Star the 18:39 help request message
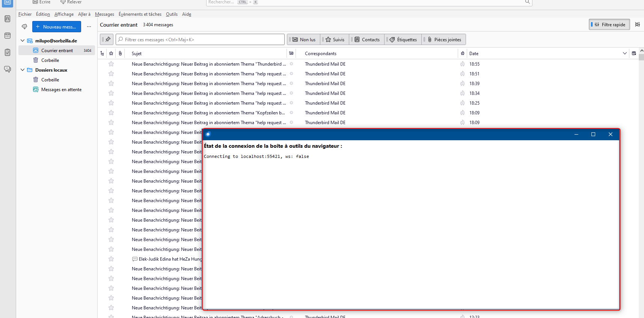Viewport: 644px width, 318px height. click(x=111, y=84)
